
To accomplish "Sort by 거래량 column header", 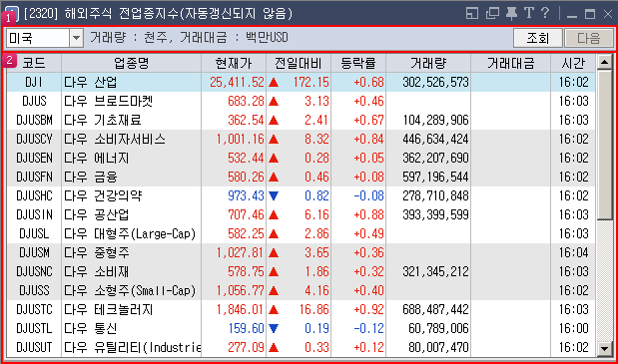I will pyautogui.click(x=428, y=63).
